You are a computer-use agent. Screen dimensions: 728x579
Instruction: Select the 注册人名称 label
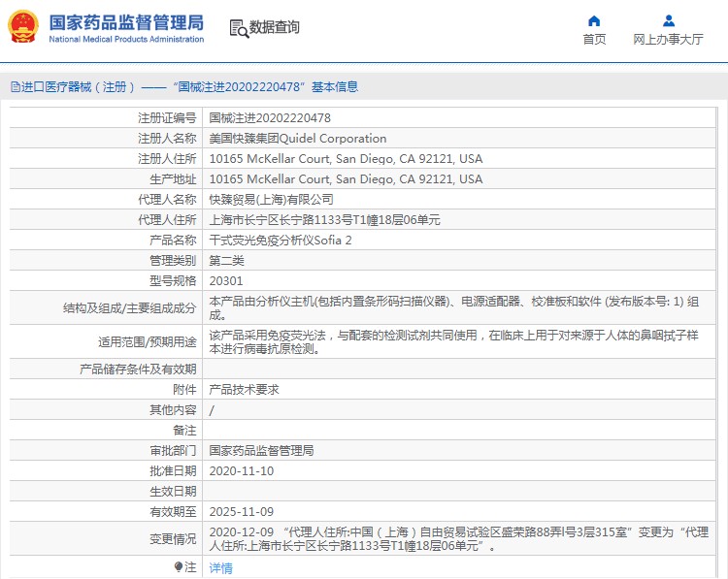pyautogui.click(x=167, y=139)
